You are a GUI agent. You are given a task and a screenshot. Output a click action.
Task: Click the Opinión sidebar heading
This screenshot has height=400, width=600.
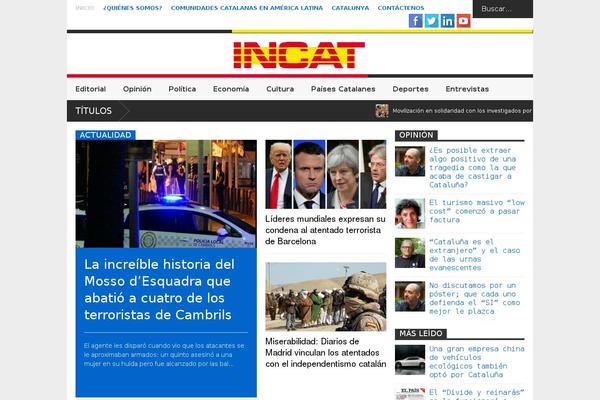(x=416, y=135)
